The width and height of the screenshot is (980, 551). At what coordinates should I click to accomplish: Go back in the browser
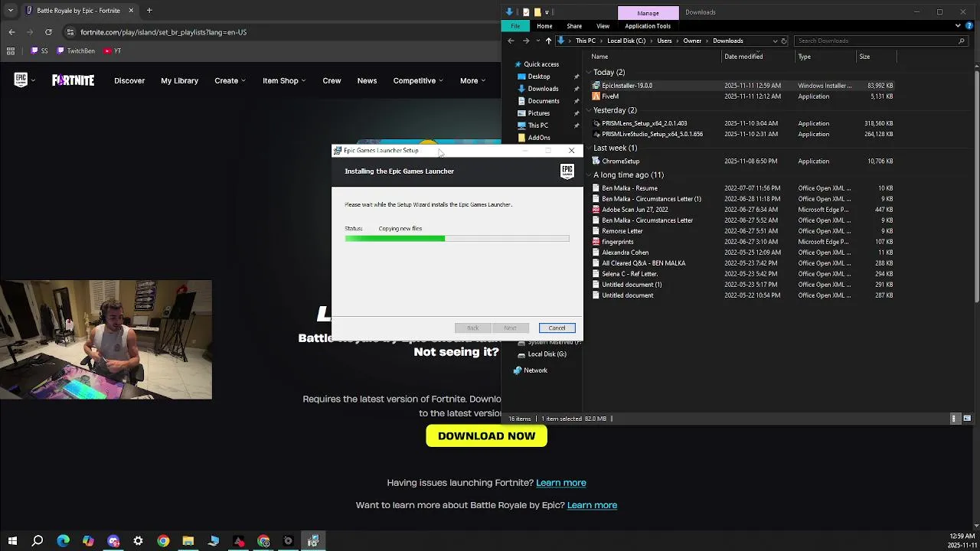click(x=11, y=32)
